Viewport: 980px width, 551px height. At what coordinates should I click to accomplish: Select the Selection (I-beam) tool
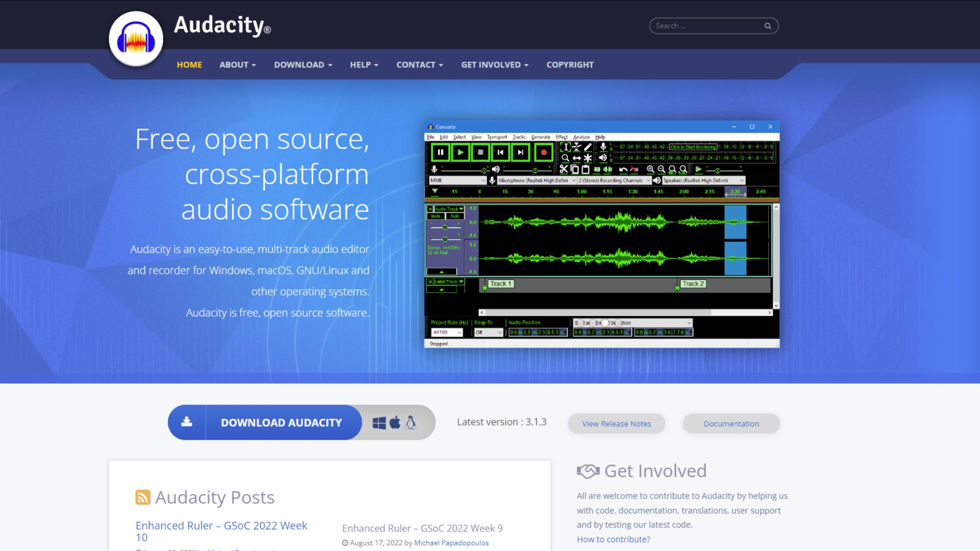coord(566,147)
